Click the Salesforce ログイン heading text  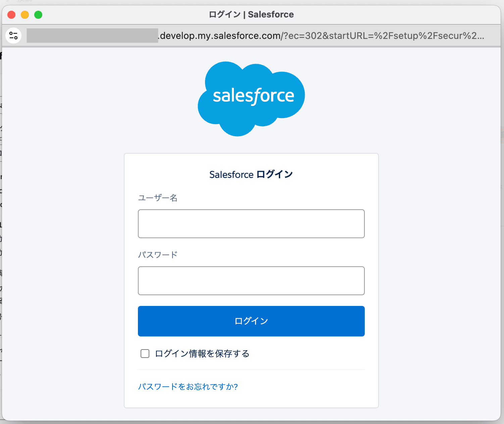(251, 174)
